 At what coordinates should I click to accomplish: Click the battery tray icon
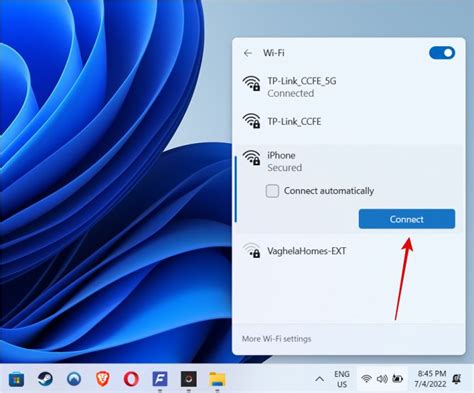point(397,379)
